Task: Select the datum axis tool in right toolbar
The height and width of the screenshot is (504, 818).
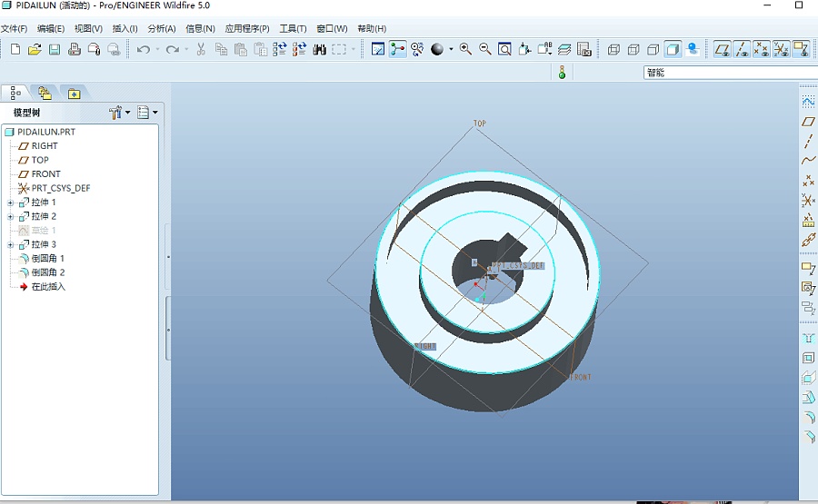Action: click(808, 142)
